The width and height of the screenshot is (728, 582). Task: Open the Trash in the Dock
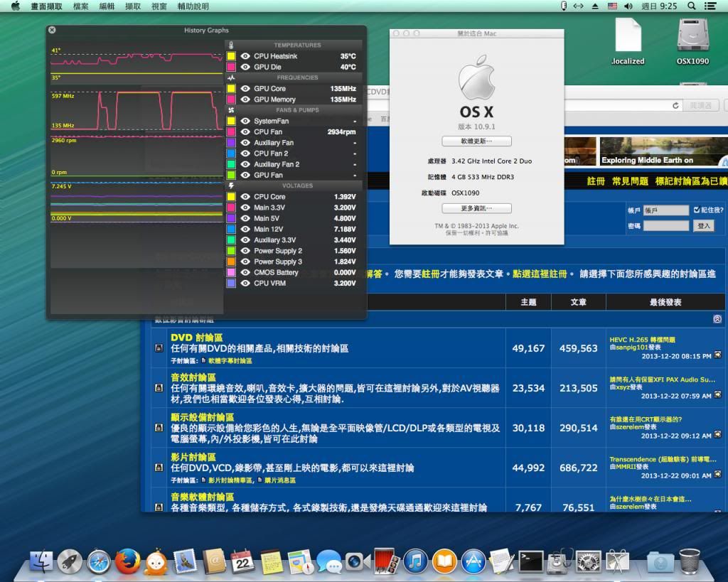point(690,561)
